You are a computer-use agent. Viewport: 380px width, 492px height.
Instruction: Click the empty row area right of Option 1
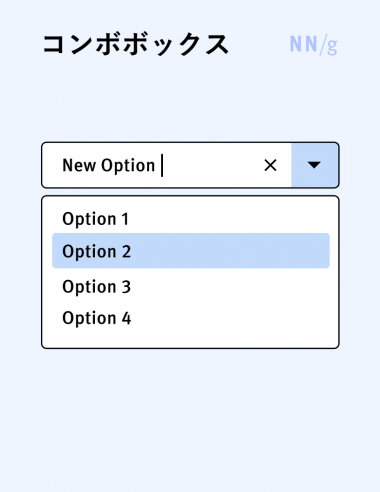[x=230, y=219]
